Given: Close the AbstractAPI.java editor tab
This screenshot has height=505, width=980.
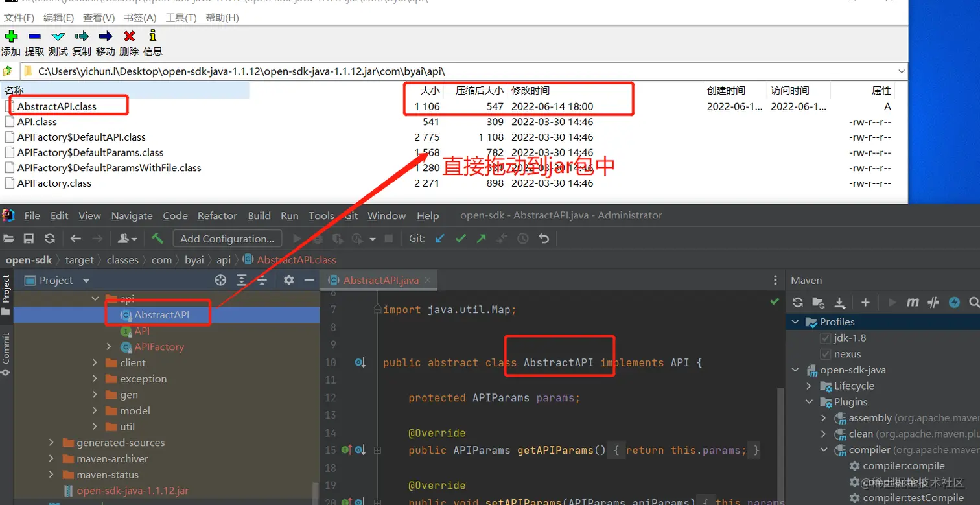Looking at the screenshot, I should point(428,281).
